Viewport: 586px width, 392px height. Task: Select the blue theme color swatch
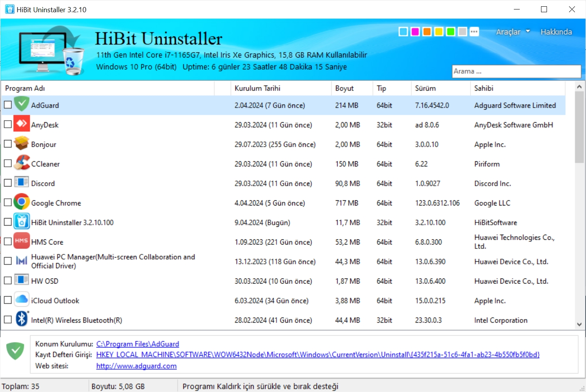[403, 32]
